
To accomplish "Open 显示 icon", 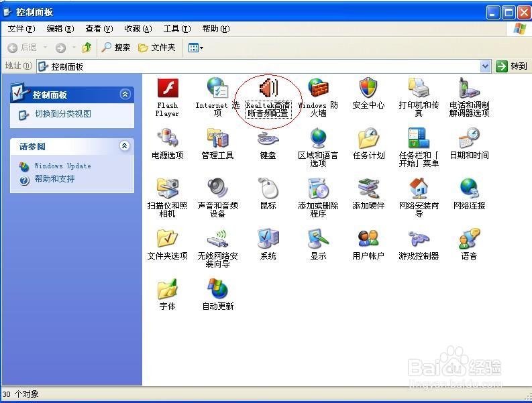I will pos(318,238).
